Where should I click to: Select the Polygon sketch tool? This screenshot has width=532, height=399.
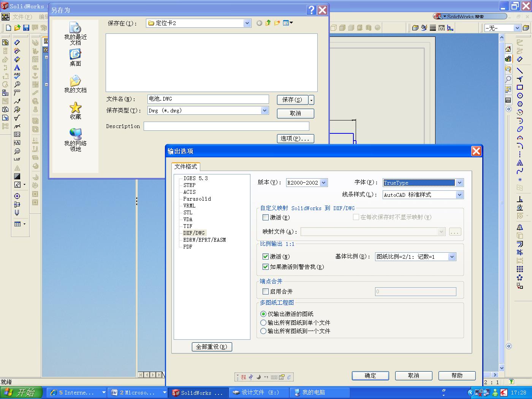point(520,104)
